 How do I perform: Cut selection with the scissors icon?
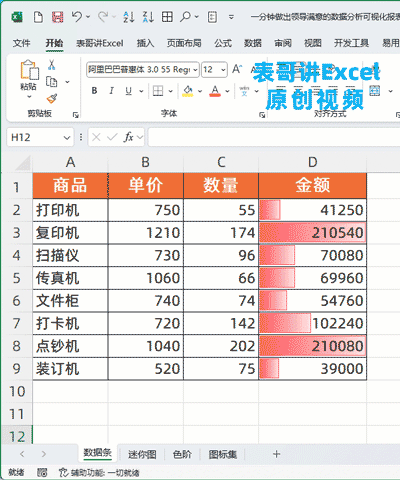tap(51, 65)
